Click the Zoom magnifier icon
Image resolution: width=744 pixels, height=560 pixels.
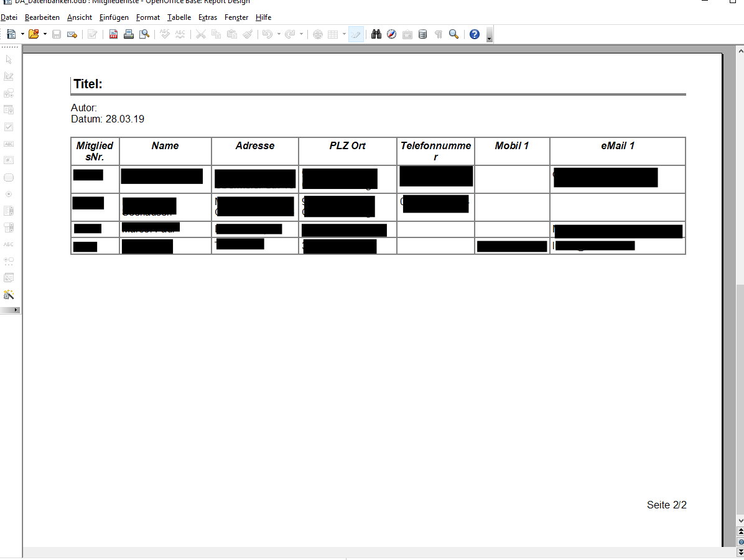point(454,35)
